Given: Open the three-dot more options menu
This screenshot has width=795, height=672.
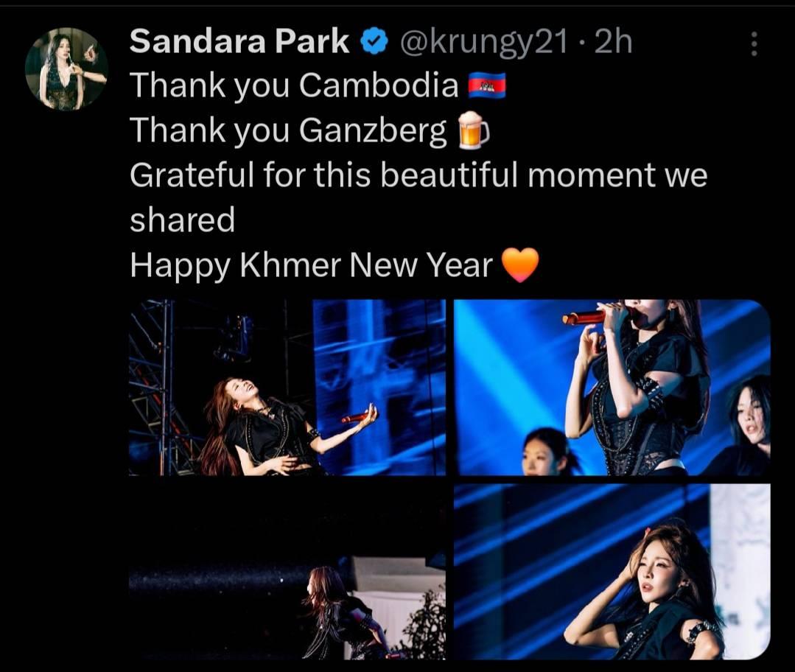Looking at the screenshot, I should coord(754,43).
